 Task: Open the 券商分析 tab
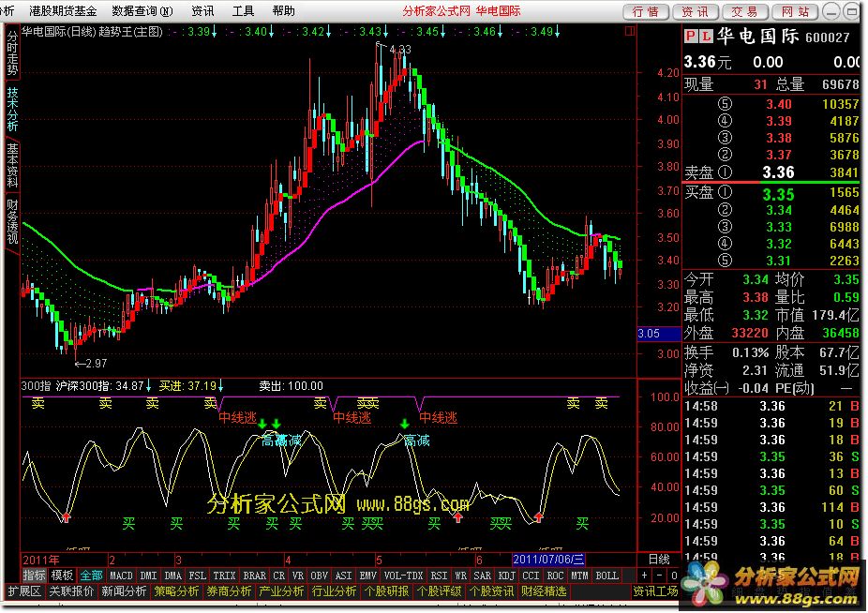(x=229, y=591)
